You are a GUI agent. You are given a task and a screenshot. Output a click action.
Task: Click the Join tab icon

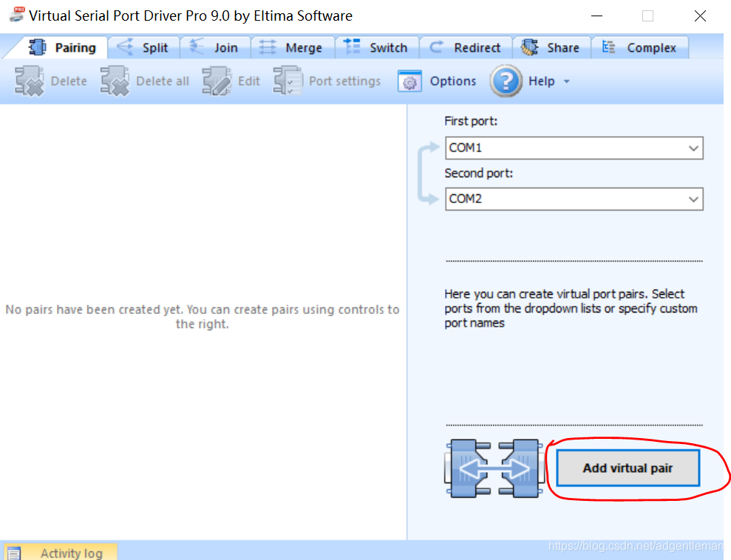point(197,47)
